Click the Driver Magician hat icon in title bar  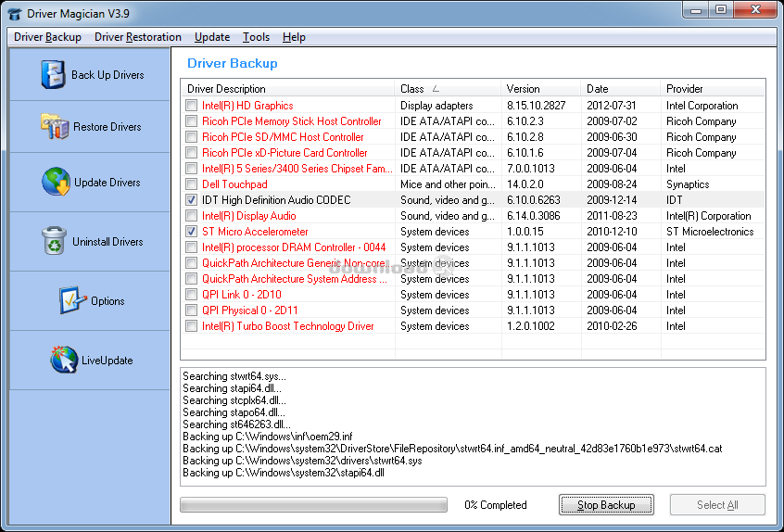[15, 14]
